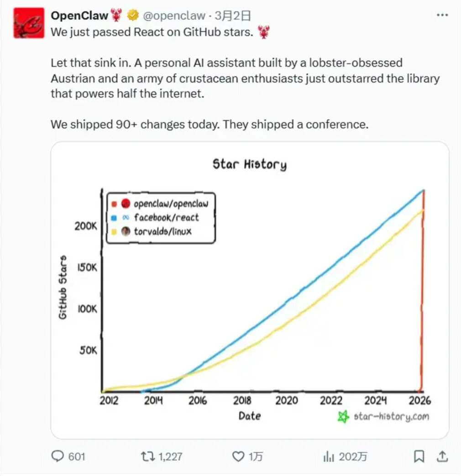View analytics via bar chart icon
The height and width of the screenshot is (476, 461).
click(x=329, y=456)
